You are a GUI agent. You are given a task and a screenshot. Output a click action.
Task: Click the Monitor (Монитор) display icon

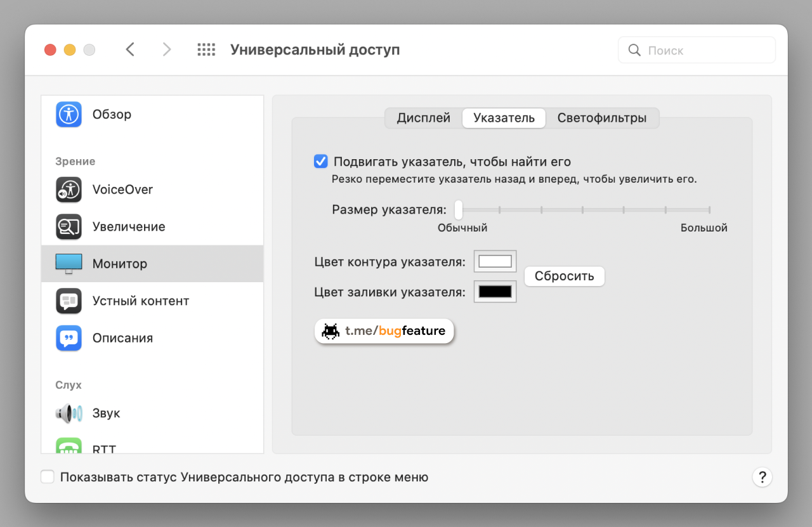69,264
